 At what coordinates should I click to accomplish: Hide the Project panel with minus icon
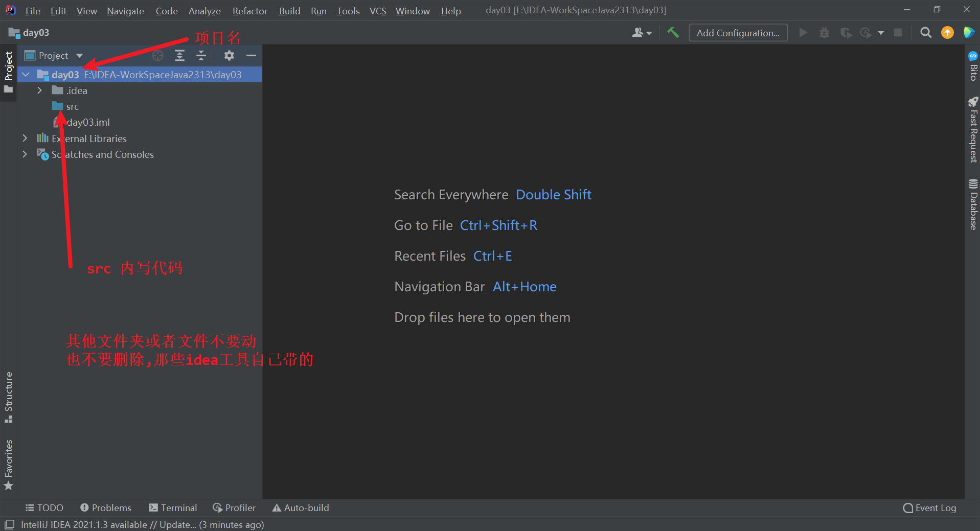[251, 55]
